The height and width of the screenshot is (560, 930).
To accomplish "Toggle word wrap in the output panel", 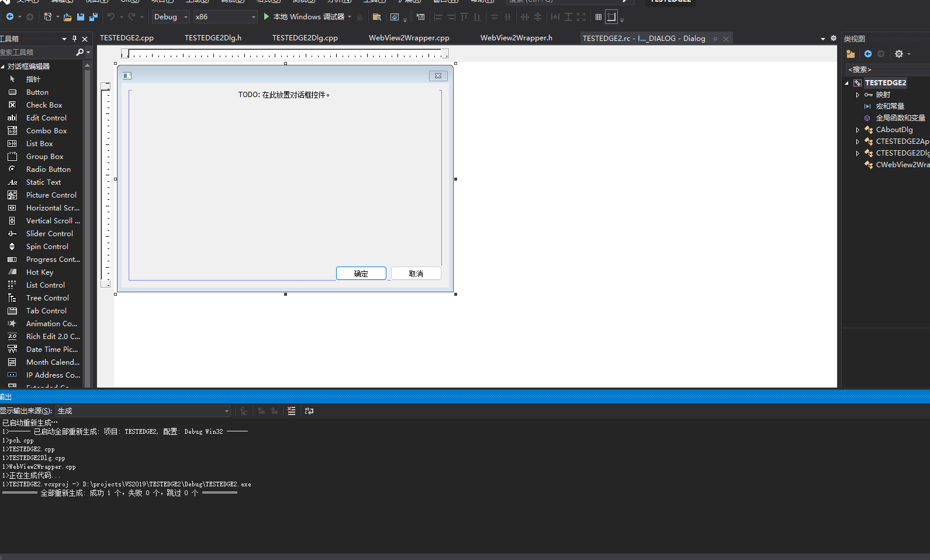I will pos(309,411).
